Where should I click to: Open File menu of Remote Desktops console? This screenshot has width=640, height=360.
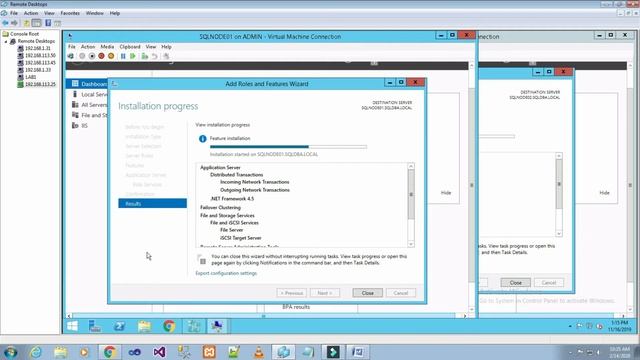pyautogui.click(x=14, y=13)
